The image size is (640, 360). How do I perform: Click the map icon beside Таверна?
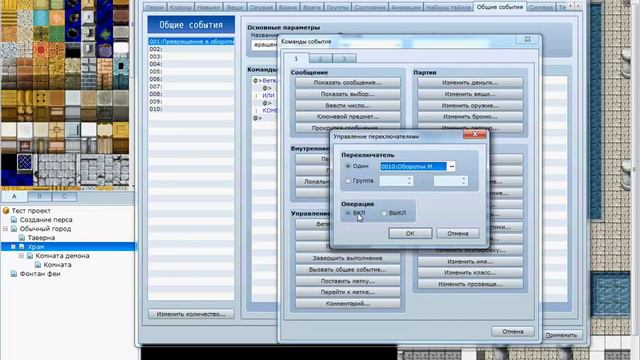click(22, 238)
